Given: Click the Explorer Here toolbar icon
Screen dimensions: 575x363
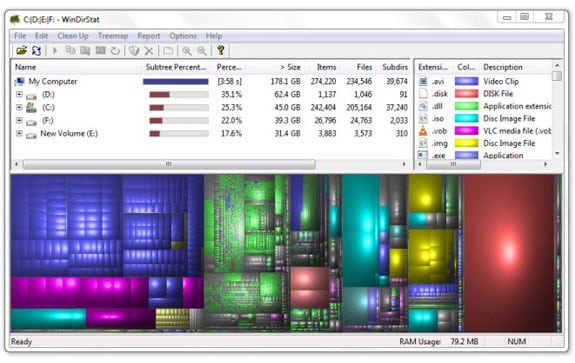Looking at the screenshot, I should click(85, 50).
